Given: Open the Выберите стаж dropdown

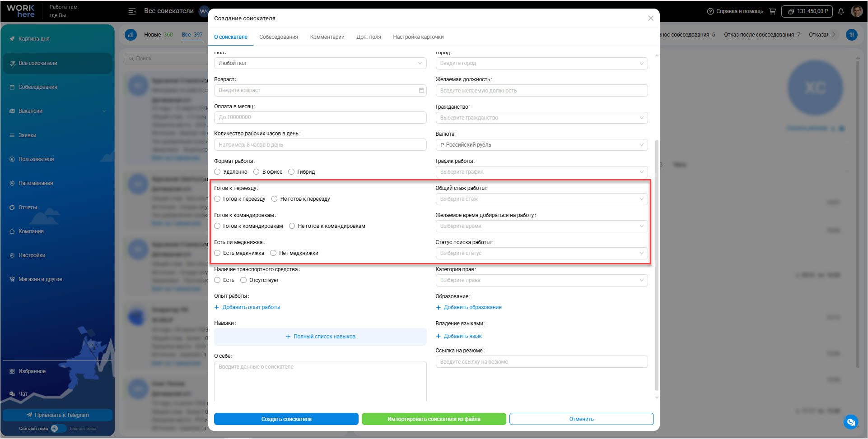Looking at the screenshot, I should (x=541, y=199).
